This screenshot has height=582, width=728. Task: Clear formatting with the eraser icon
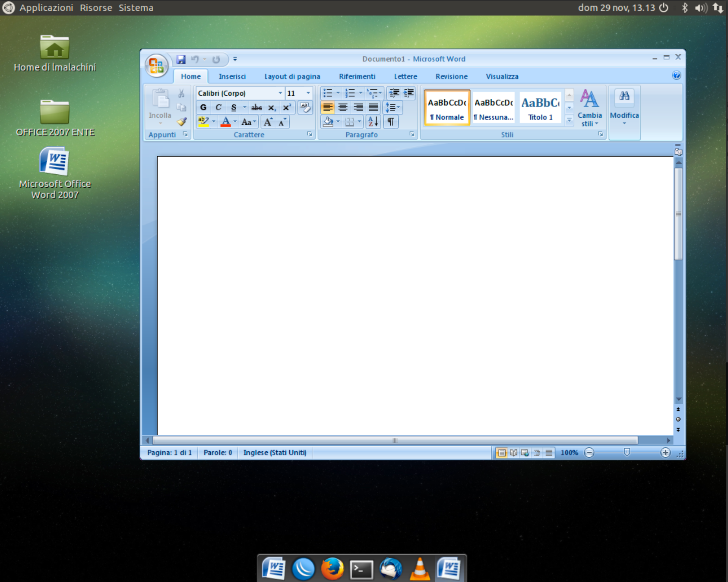[305, 107]
